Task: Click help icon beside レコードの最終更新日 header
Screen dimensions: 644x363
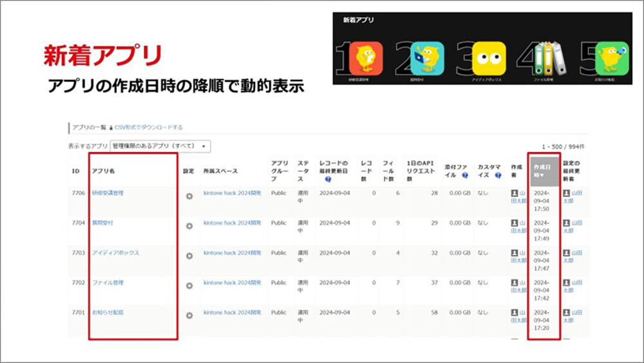Action: point(328,180)
